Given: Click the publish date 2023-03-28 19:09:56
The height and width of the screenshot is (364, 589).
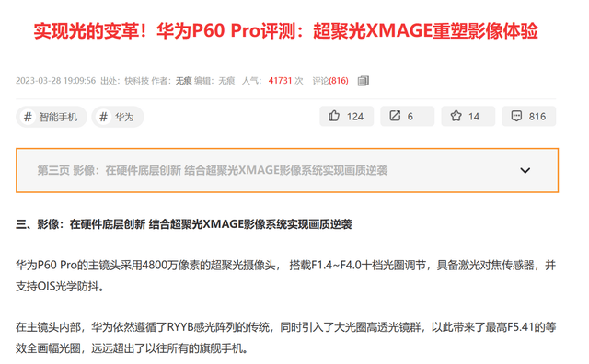Looking at the screenshot, I should 55,81.
